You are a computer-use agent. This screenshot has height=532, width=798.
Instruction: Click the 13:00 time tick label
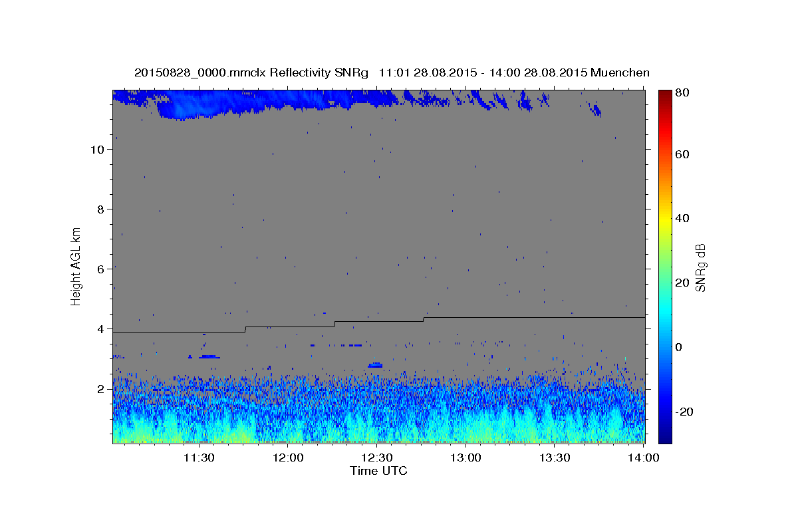tap(466, 458)
